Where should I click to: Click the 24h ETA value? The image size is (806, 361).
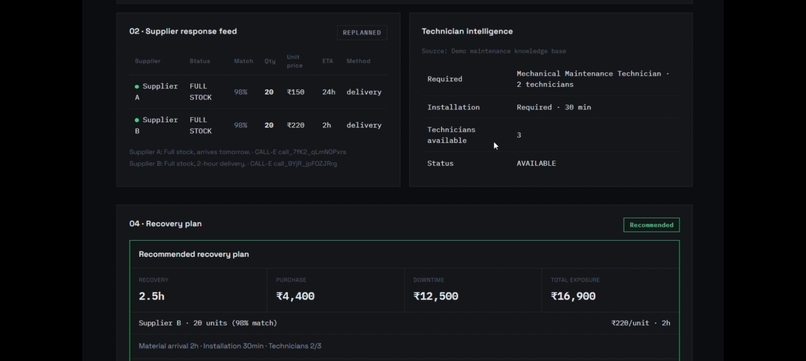click(328, 92)
